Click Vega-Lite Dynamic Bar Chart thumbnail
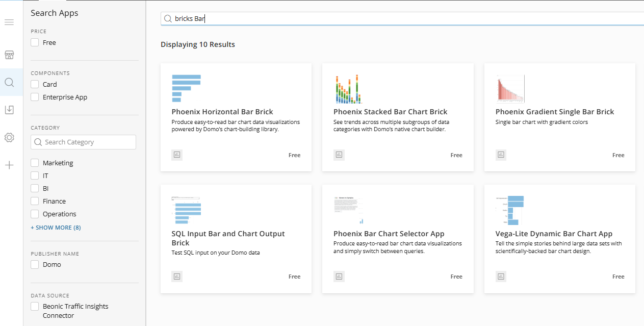644x326 pixels. [510, 210]
